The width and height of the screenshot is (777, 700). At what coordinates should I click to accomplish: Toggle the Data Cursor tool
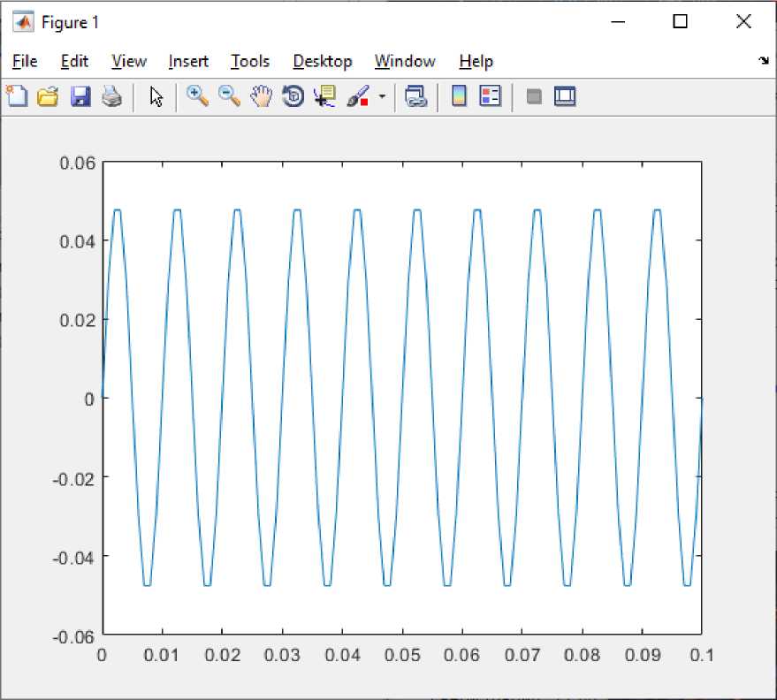tap(324, 96)
